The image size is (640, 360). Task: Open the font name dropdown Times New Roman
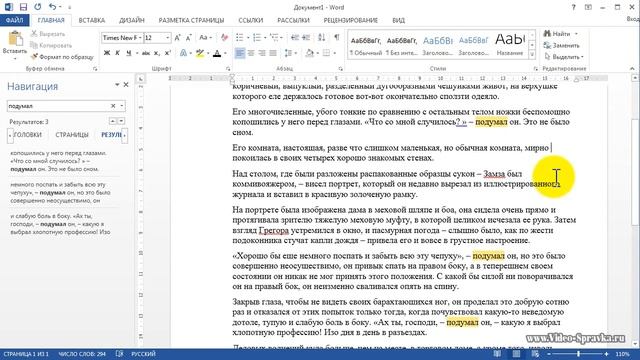(140, 38)
